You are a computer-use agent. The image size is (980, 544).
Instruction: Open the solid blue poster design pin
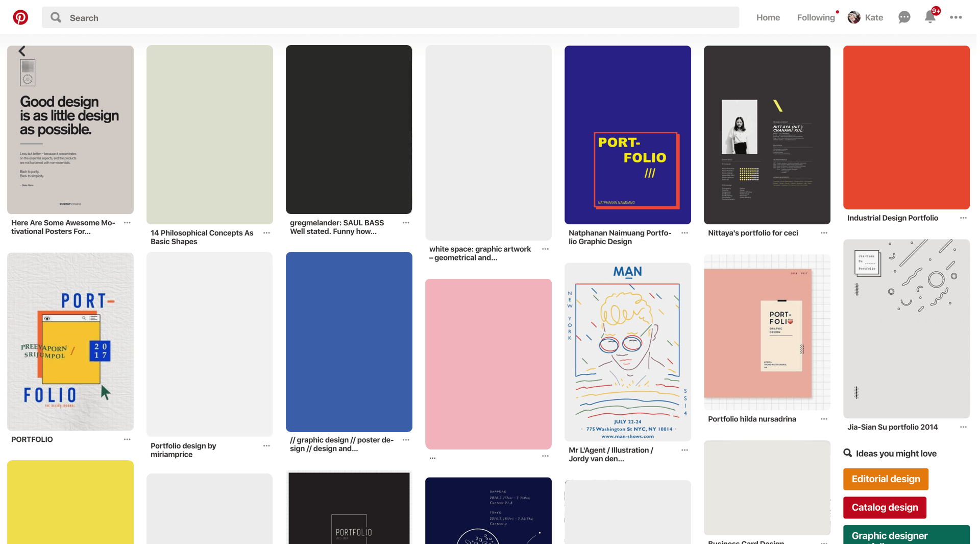(x=349, y=342)
